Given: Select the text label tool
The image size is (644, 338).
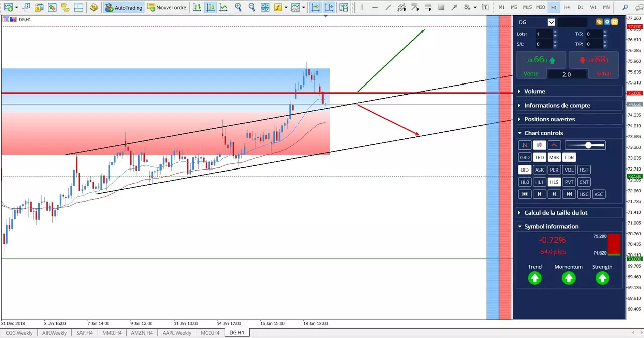Looking at the screenshot, I should click(485, 7).
